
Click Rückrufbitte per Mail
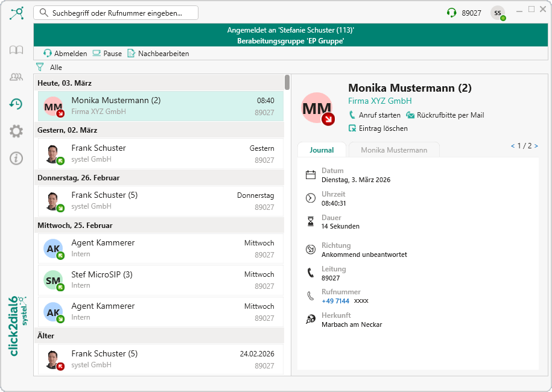pyautogui.click(x=445, y=115)
